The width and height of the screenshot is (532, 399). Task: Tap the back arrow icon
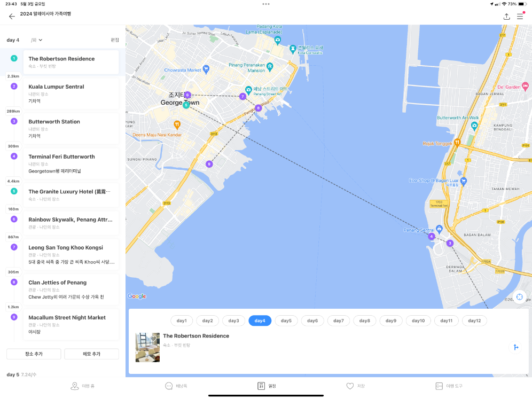[x=12, y=16]
